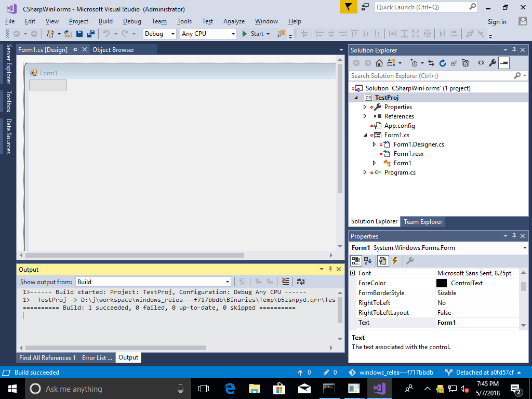Select Form1.Designer.cs in Solution Explorer

[x=419, y=144]
